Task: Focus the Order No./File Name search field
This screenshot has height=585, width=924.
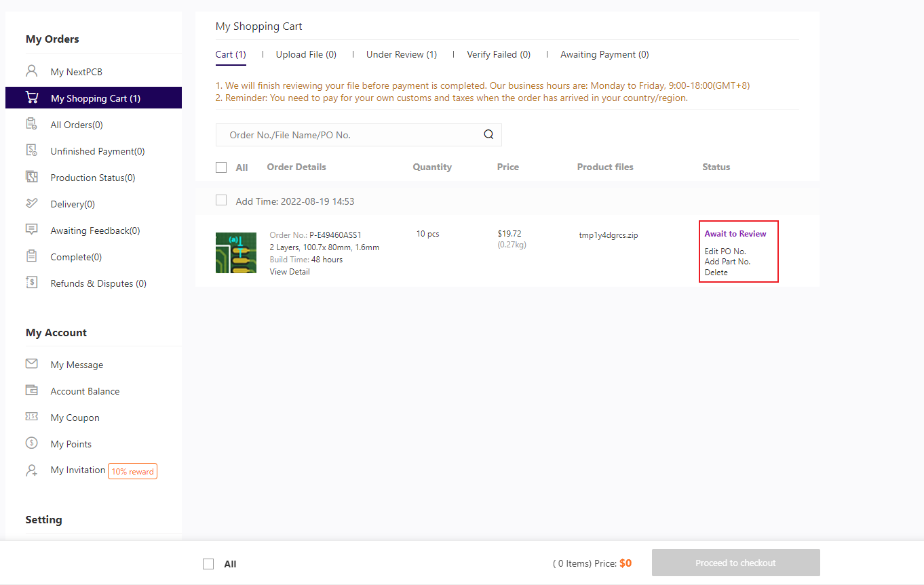Action: pyautogui.click(x=349, y=135)
